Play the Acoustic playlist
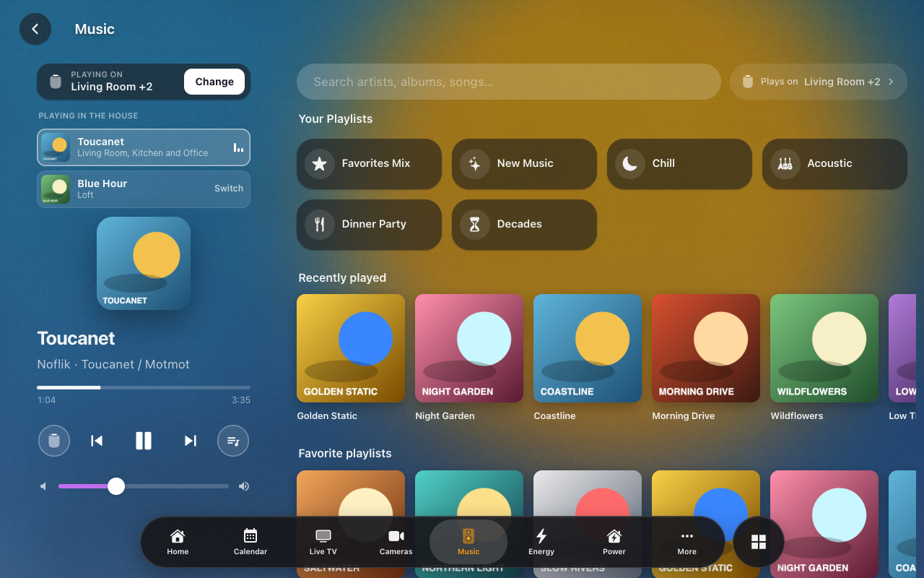 click(x=834, y=164)
